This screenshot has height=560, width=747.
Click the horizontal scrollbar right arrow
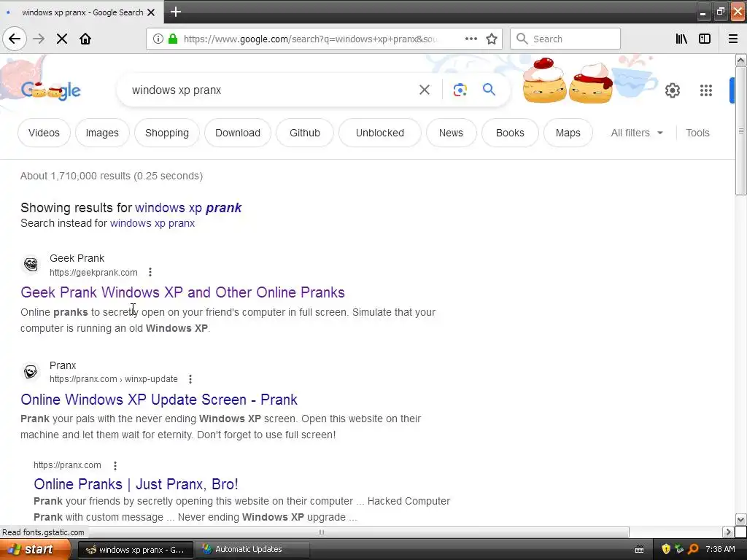(x=729, y=532)
